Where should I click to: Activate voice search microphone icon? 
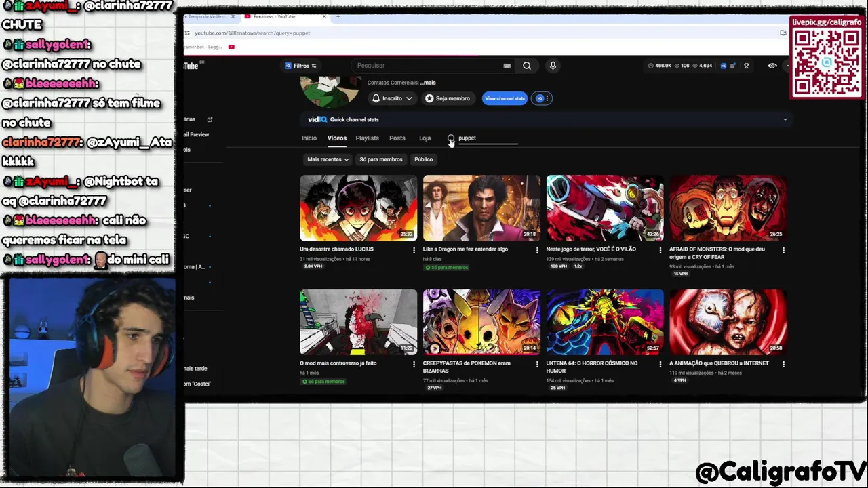click(553, 66)
